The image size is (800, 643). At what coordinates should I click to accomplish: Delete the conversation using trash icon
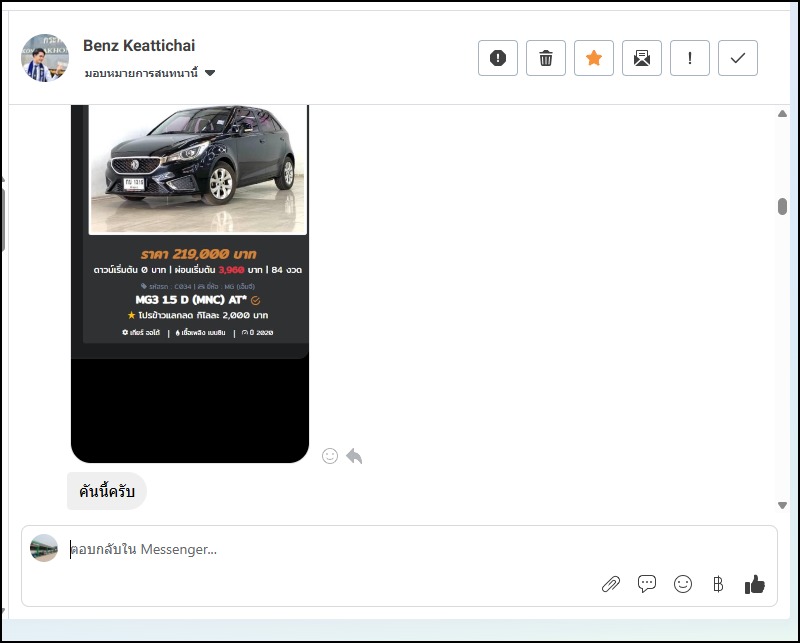(x=546, y=58)
